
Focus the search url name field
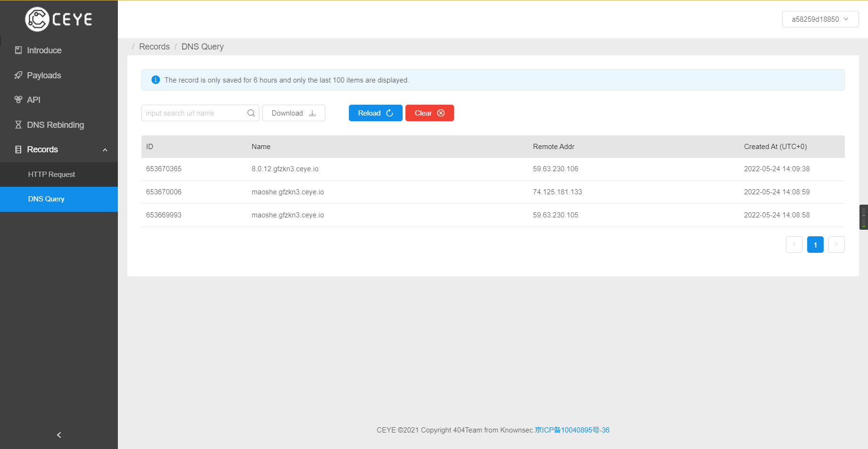(200, 113)
